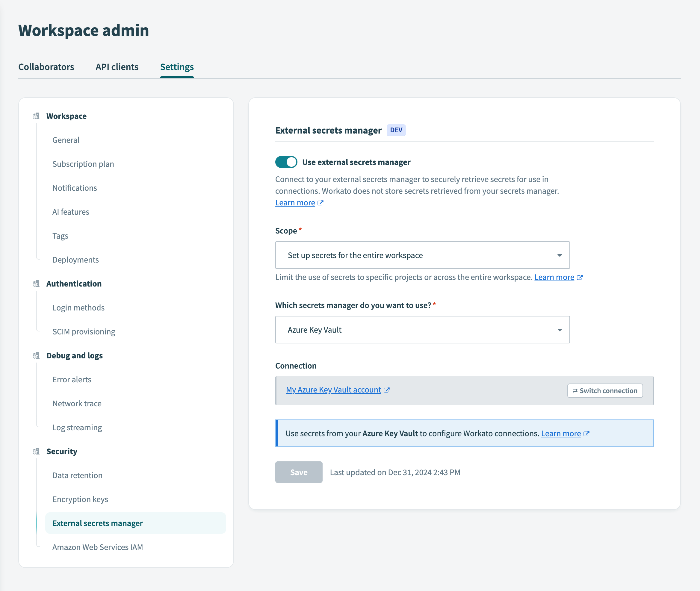Click external-link icon next to Azure account link
This screenshot has width=700, height=591.
click(386, 390)
